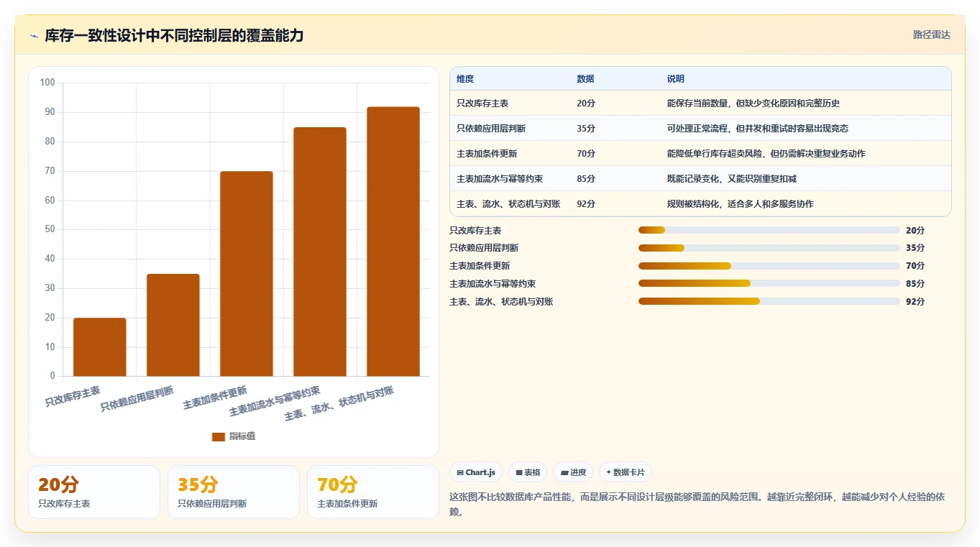Select the Chart.js tag chip
Viewport: 980px width, 547px height.
476,472
